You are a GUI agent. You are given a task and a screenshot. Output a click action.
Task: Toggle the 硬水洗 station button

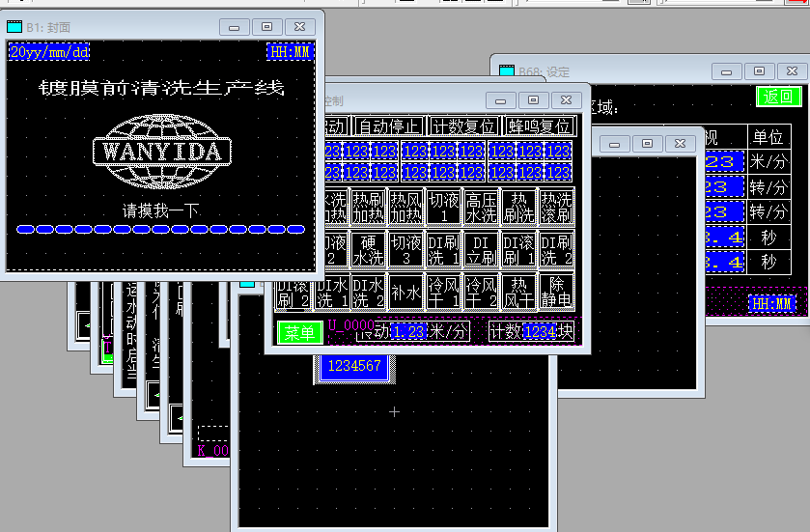(x=368, y=249)
